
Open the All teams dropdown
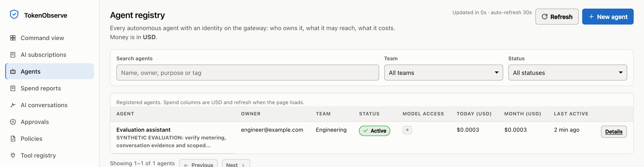pos(444,73)
